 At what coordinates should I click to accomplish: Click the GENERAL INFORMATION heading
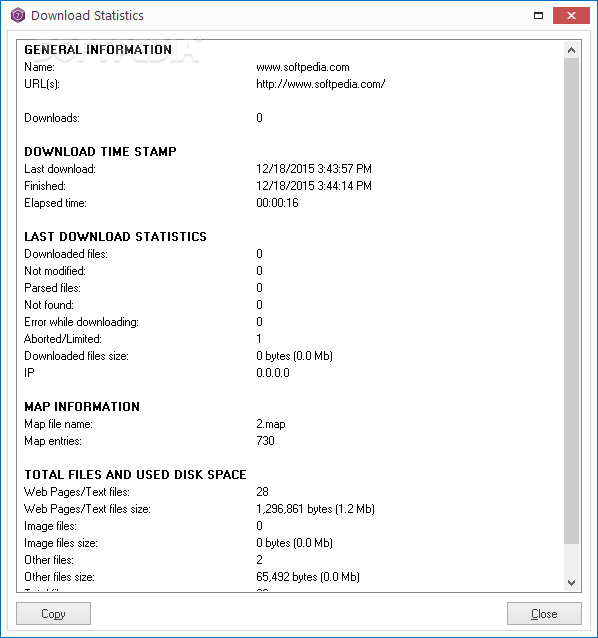point(98,50)
